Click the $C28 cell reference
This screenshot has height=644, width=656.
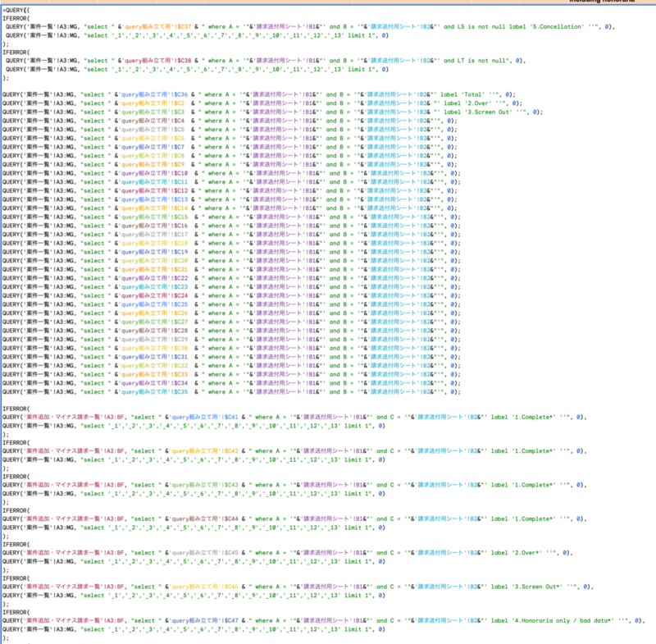(179, 331)
